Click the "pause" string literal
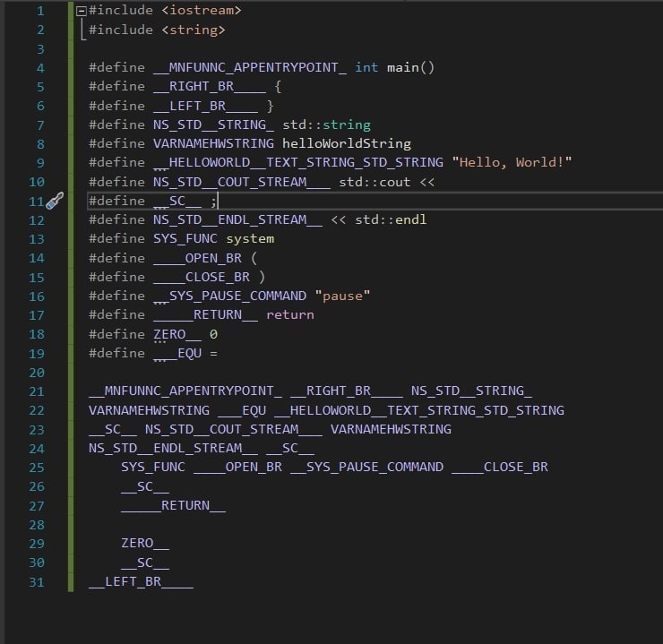Viewport: 663px width, 644px height. tap(342, 296)
